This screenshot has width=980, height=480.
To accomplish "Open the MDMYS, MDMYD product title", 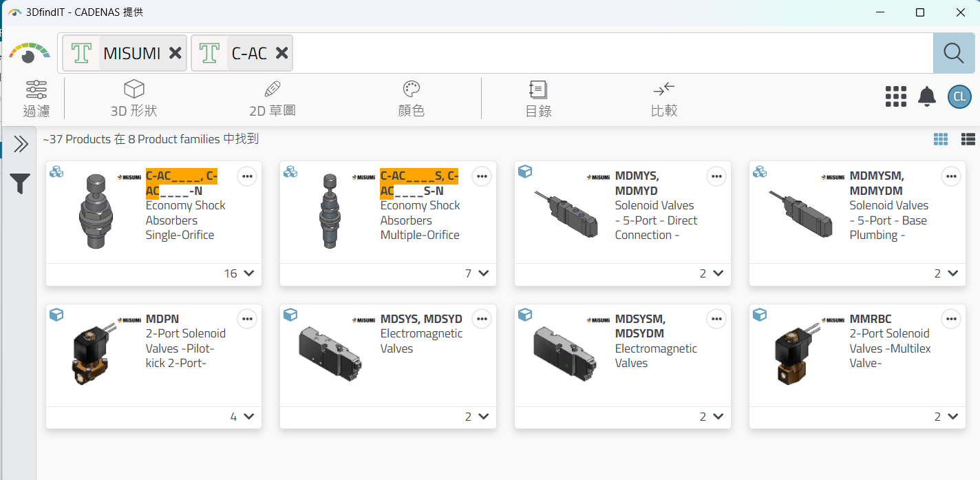I will [637, 183].
